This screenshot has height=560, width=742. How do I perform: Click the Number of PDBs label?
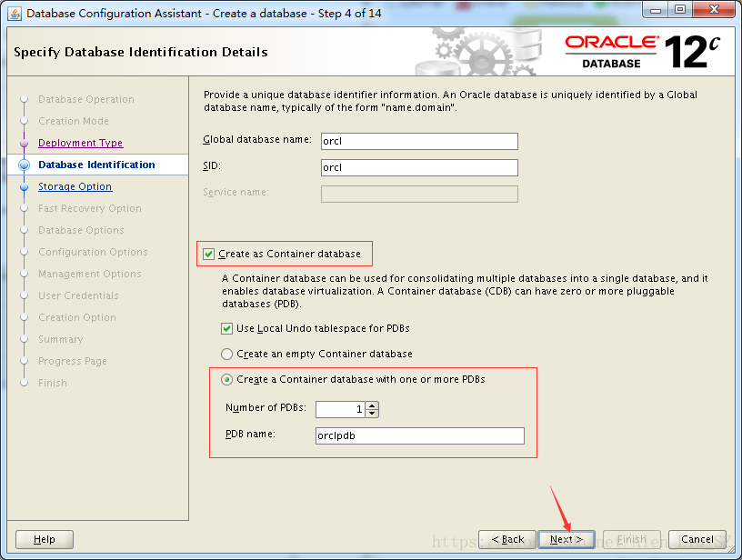[266, 407]
